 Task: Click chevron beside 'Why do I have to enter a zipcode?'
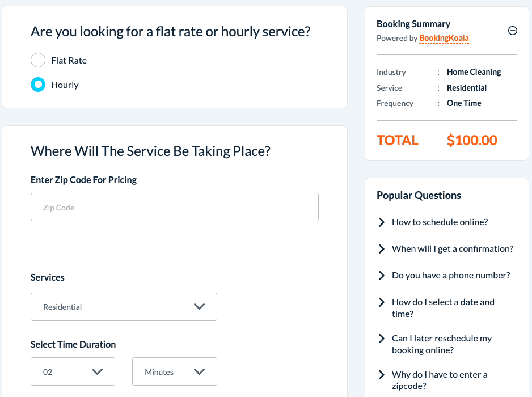coord(382,375)
